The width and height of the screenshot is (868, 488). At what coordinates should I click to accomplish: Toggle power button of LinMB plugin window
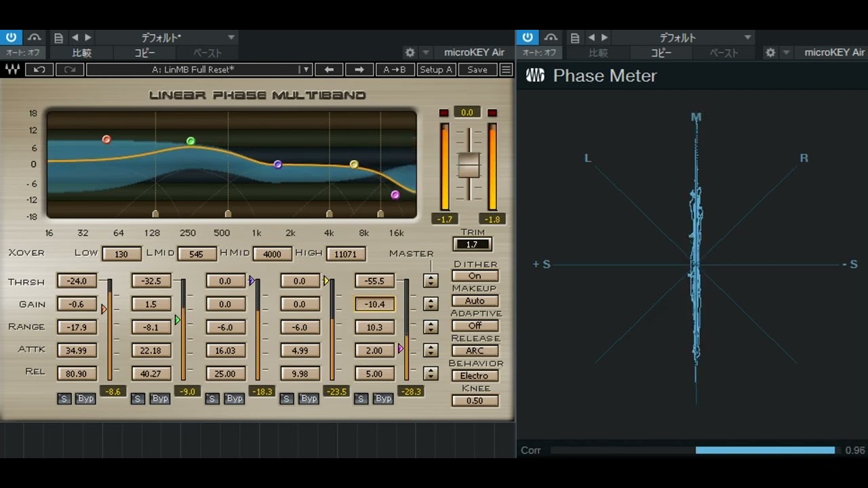[11, 37]
